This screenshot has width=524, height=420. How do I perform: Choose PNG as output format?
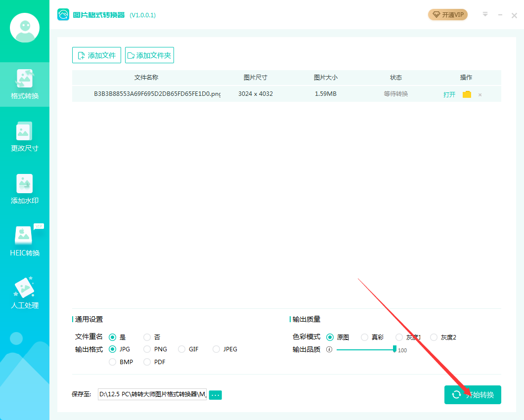tap(147, 349)
